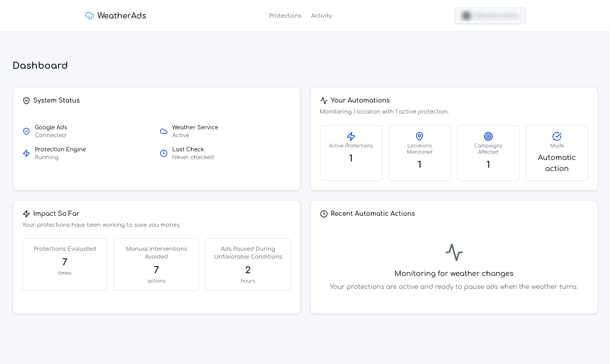Click the lightning icon above Active Protections
Image resolution: width=610 pixels, height=364 pixels.
coord(351,136)
